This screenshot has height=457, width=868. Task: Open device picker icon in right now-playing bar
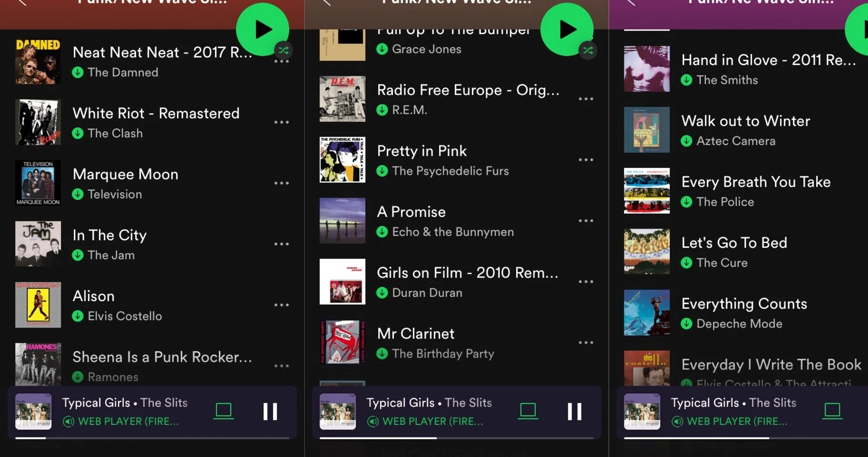pyautogui.click(x=832, y=411)
